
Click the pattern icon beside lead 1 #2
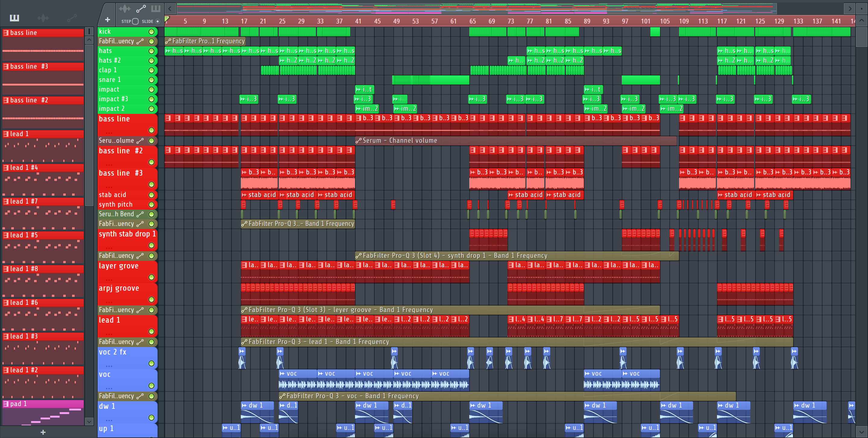pos(6,370)
